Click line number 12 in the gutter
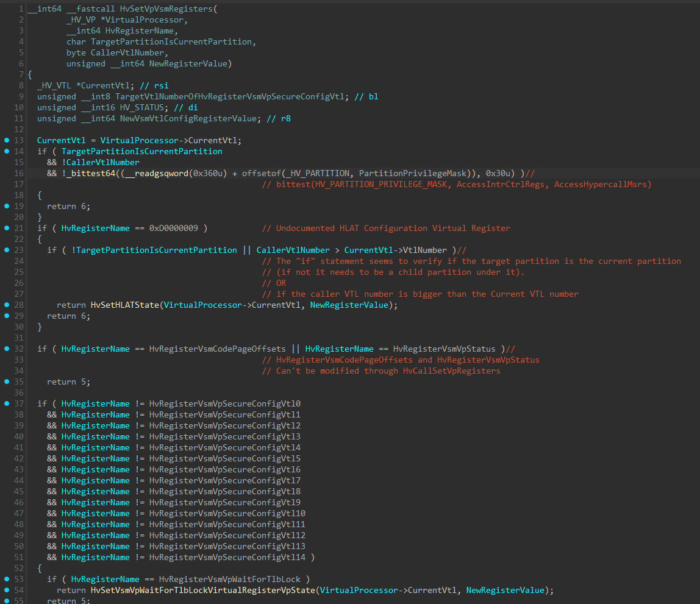 coord(18,129)
